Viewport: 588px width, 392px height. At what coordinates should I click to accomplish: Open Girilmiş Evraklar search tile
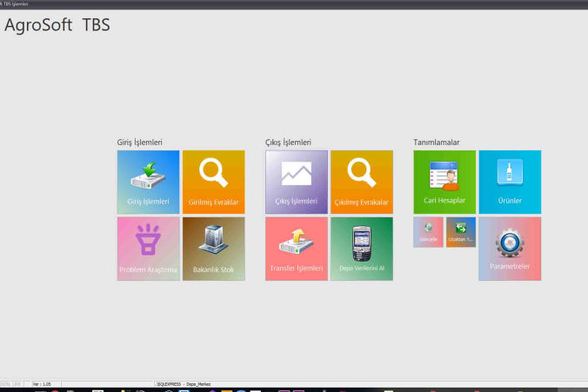click(214, 183)
